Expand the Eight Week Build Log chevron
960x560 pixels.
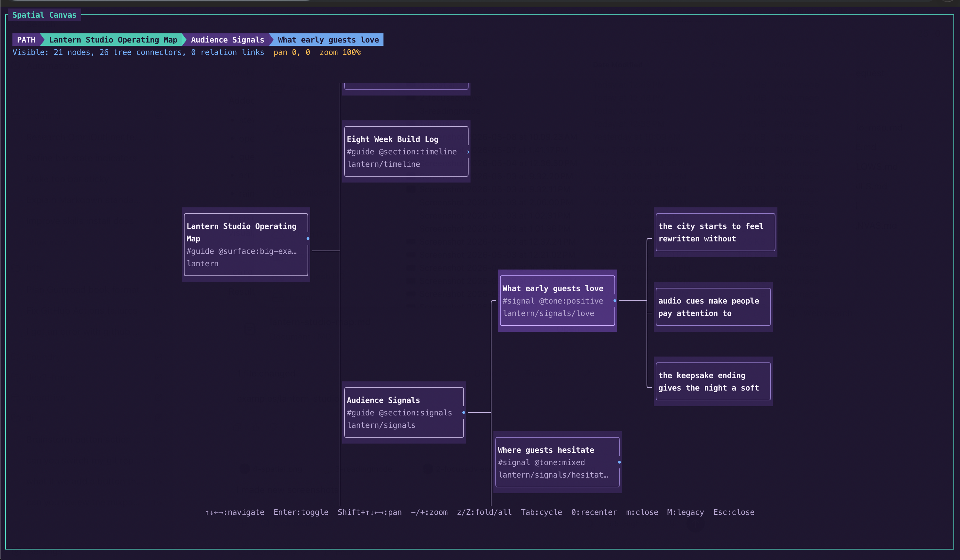tap(468, 152)
